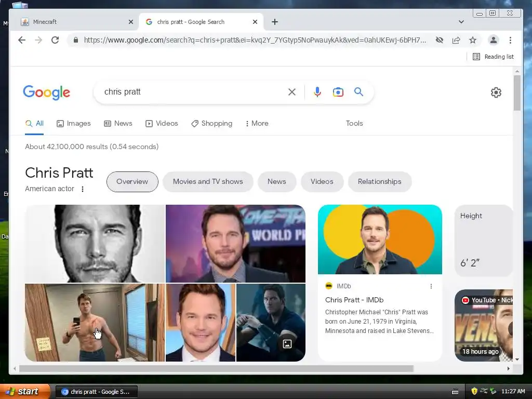Clear the search query with the X
The height and width of the screenshot is (399, 532).
pyautogui.click(x=292, y=92)
